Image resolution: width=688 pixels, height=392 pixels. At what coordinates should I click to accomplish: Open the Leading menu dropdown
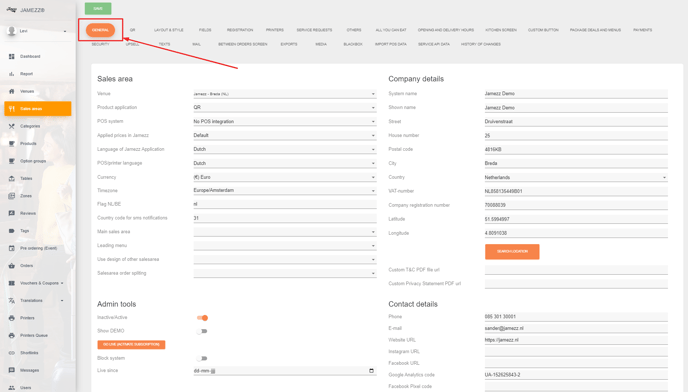pyautogui.click(x=285, y=246)
